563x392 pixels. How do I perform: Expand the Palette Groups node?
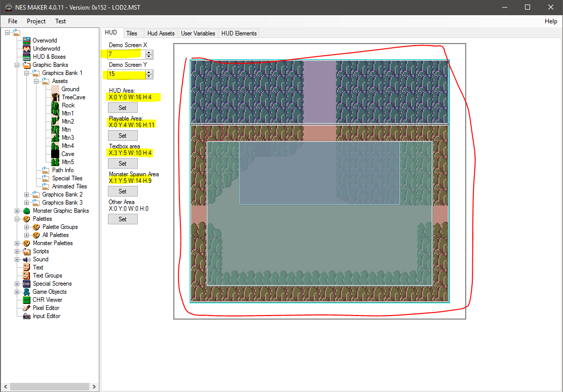[26, 227]
